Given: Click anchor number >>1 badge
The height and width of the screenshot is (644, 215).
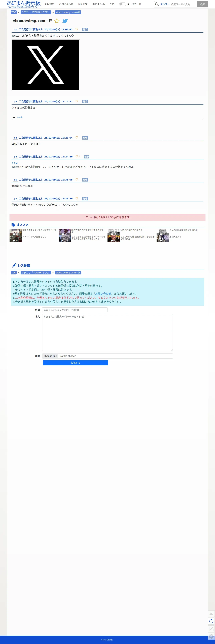Looking at the screenshot, I should [x=15, y=29].
